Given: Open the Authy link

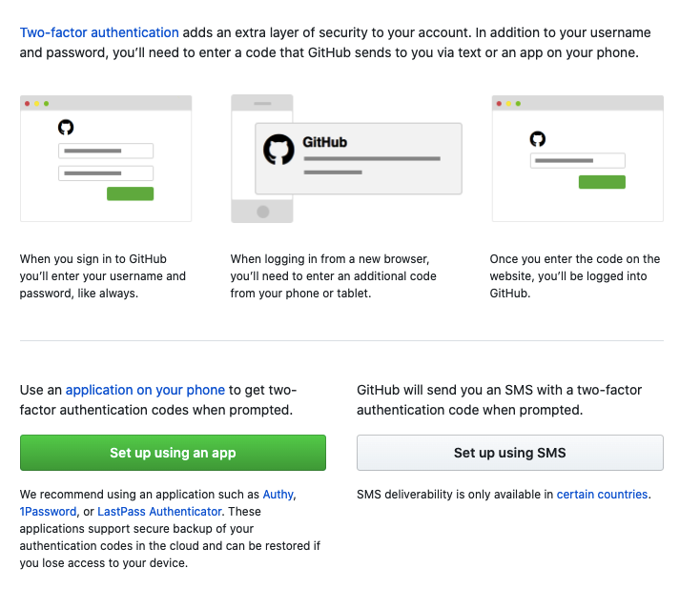Looking at the screenshot, I should [x=278, y=495].
